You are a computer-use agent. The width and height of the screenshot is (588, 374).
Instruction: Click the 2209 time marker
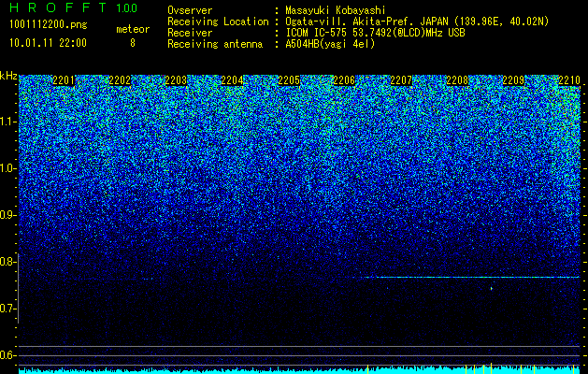coord(513,80)
